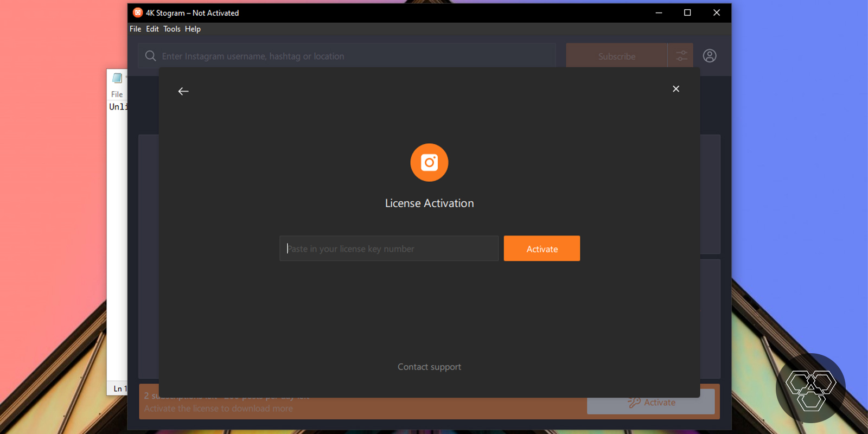The width and height of the screenshot is (868, 434).
Task: Open the Contact support link
Action: tap(429, 367)
